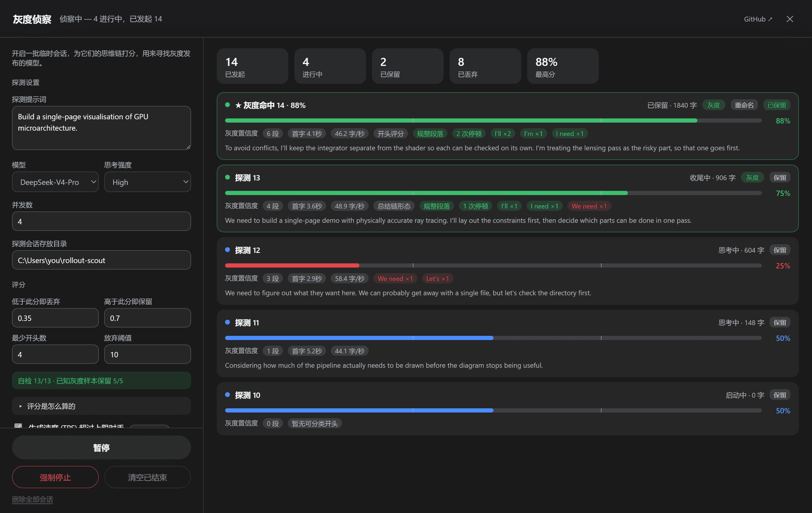Focus the 探测提示词 prompt text area
Screen dimensions: 812x513
tap(101, 128)
